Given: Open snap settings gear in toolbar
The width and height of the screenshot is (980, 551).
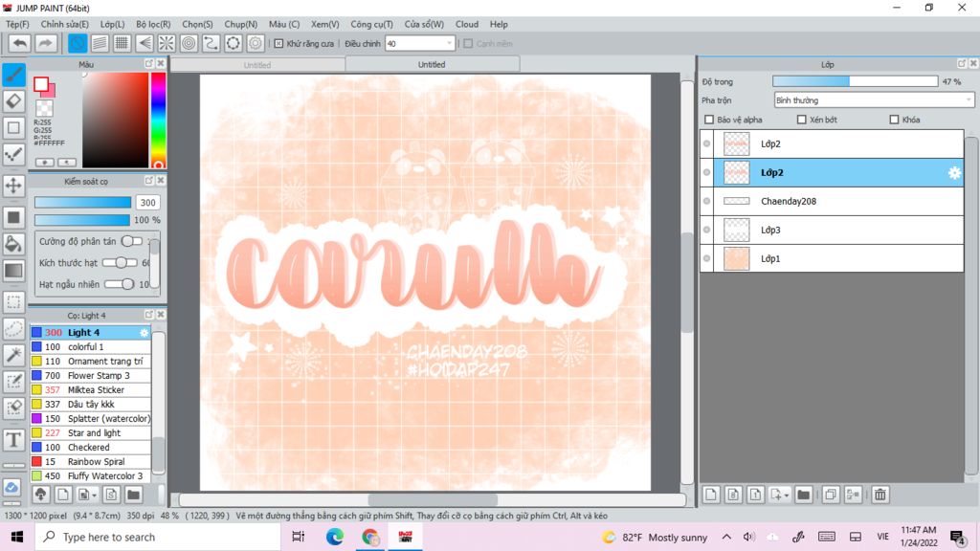Looking at the screenshot, I should (x=255, y=43).
